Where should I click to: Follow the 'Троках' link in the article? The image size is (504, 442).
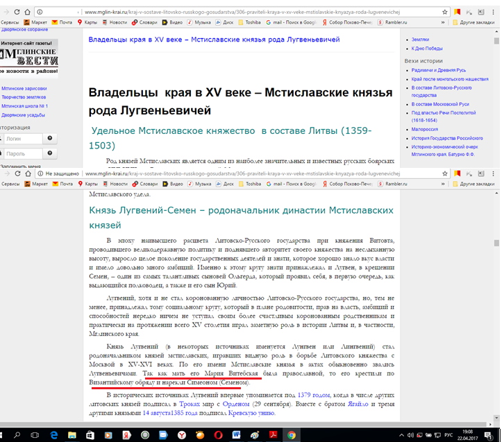pos(190,404)
